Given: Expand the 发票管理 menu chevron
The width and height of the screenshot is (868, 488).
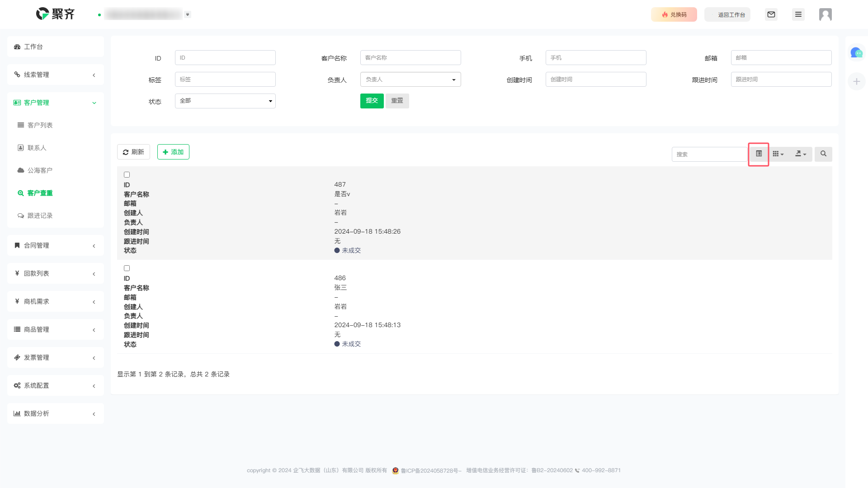Looking at the screenshot, I should (94, 358).
